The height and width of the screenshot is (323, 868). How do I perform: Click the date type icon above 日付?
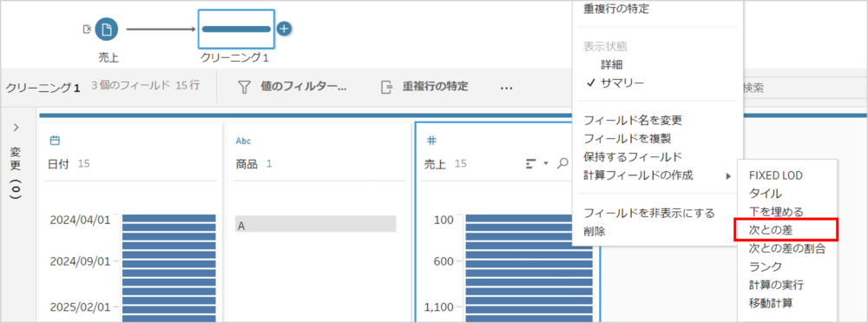(54, 141)
